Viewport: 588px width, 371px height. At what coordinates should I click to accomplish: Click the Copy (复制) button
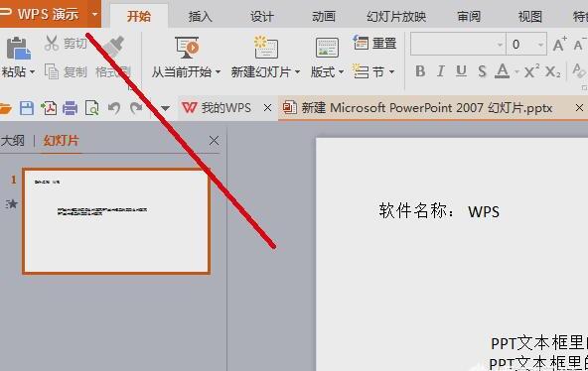pyautogui.click(x=66, y=71)
